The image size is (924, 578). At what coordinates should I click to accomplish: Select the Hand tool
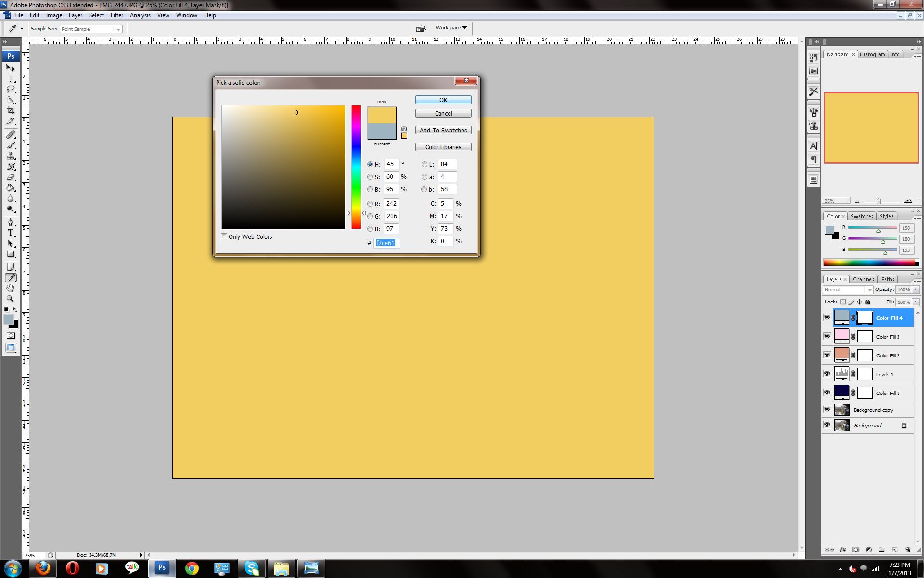(11, 288)
